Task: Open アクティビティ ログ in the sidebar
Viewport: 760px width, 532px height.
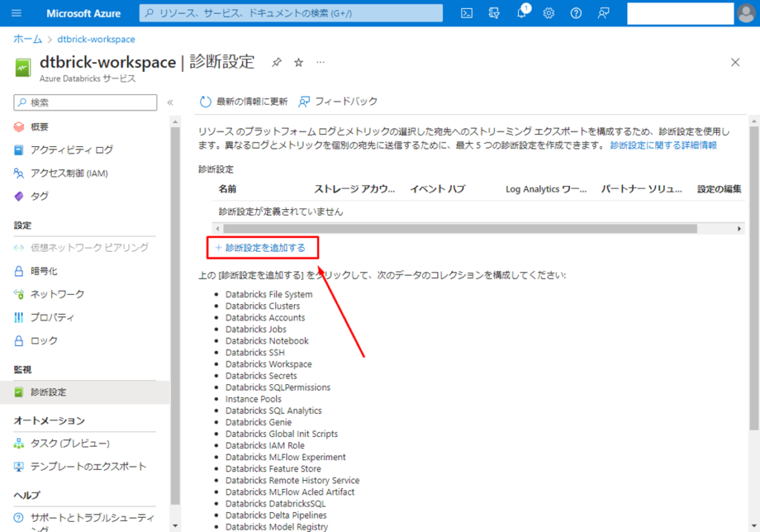Action: (x=71, y=150)
